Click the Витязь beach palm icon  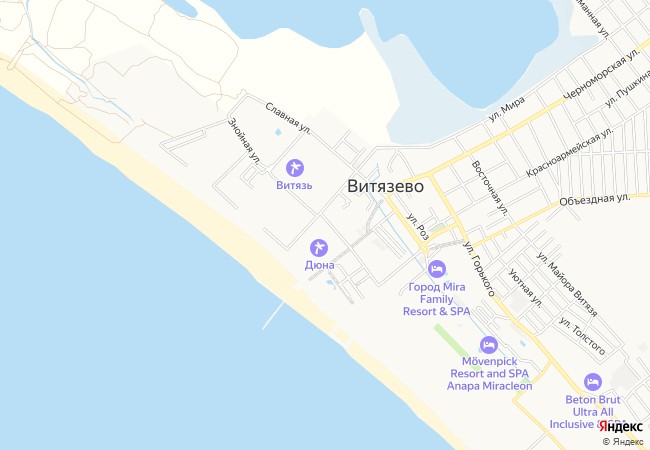[x=295, y=168]
